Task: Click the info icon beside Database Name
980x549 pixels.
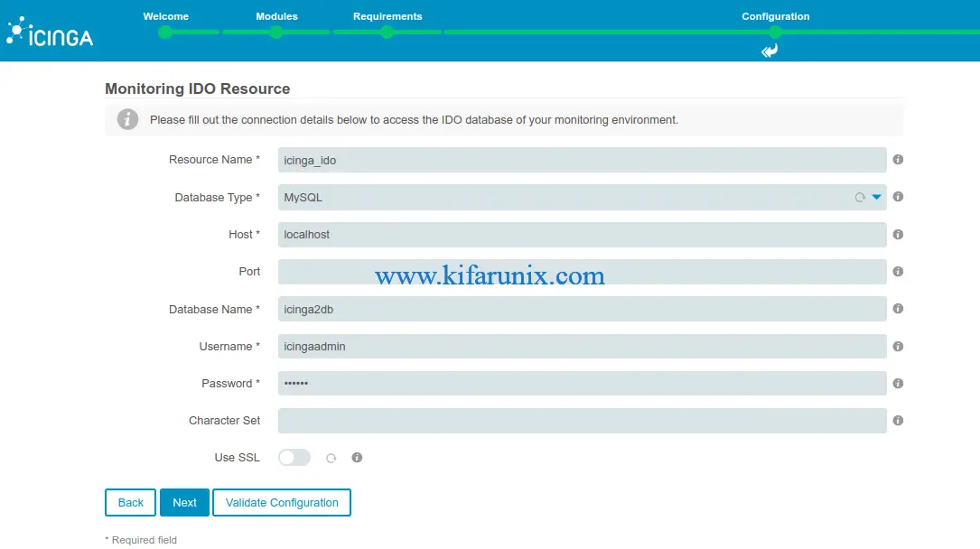Action: (898, 309)
